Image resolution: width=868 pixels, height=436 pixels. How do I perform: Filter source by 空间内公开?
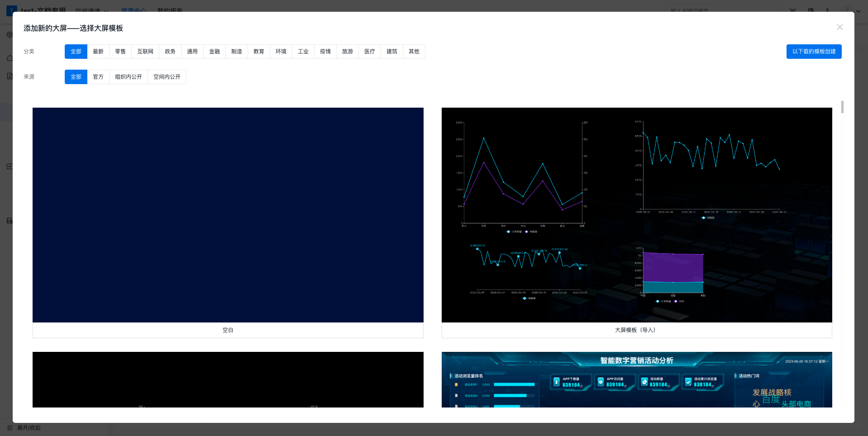click(167, 77)
